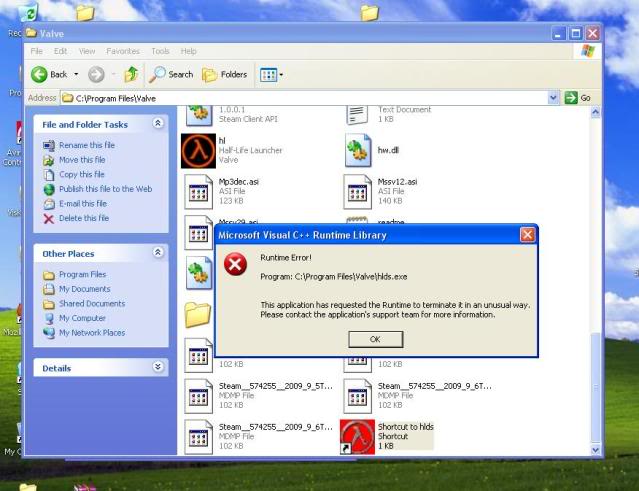Open the Back history dropdown arrow
The image size is (639, 491).
[x=76, y=75]
